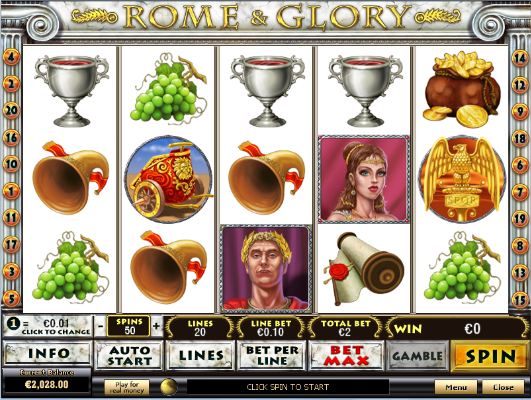
Task: Click the payline 15 marker
Action: click(x=520, y=299)
